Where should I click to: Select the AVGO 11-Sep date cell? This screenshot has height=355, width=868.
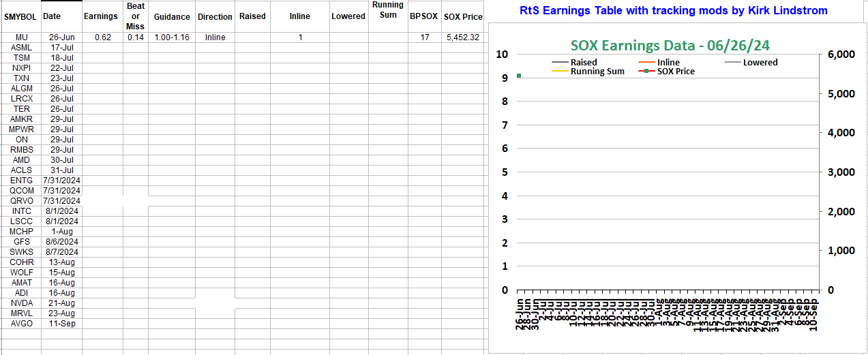(x=62, y=324)
